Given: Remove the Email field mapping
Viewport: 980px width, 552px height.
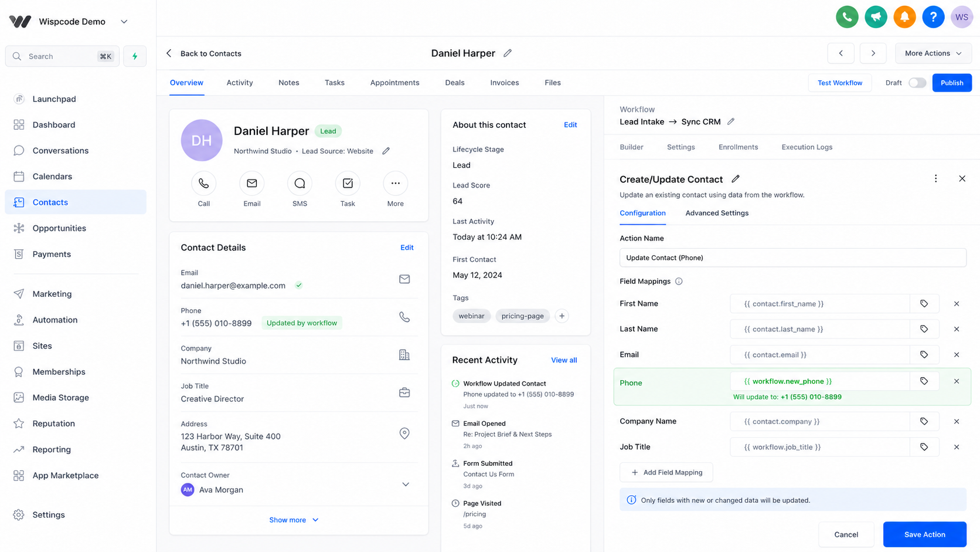Looking at the screenshot, I should (957, 355).
